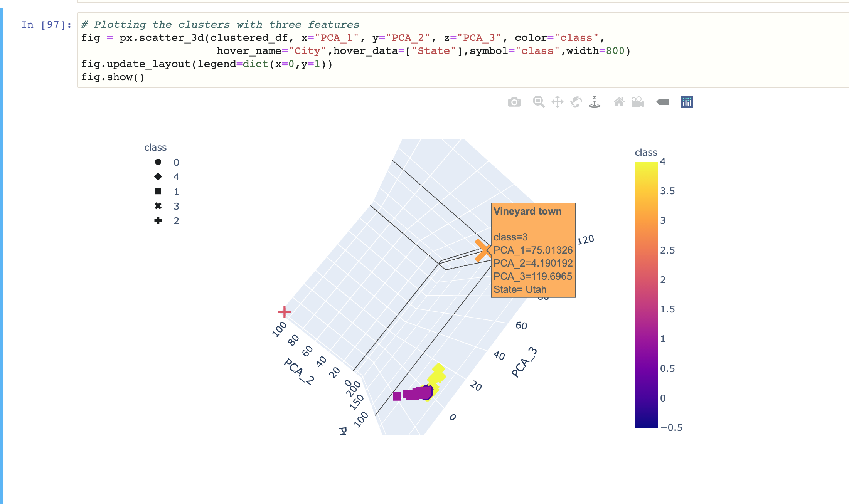
Task: Reset camera to default home icon
Action: point(619,102)
